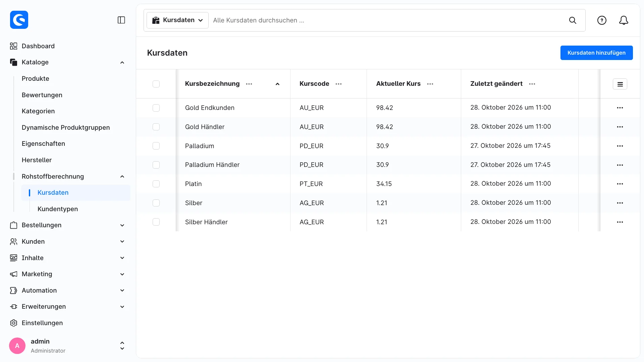The image size is (644, 362).
Task: Expand the Kunden menu chevron
Action: [x=122, y=242]
